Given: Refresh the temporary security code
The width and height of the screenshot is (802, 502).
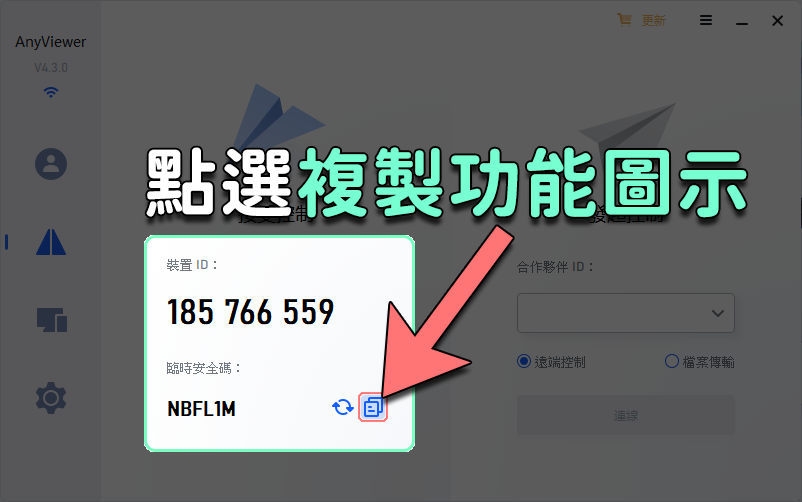Looking at the screenshot, I should (343, 407).
